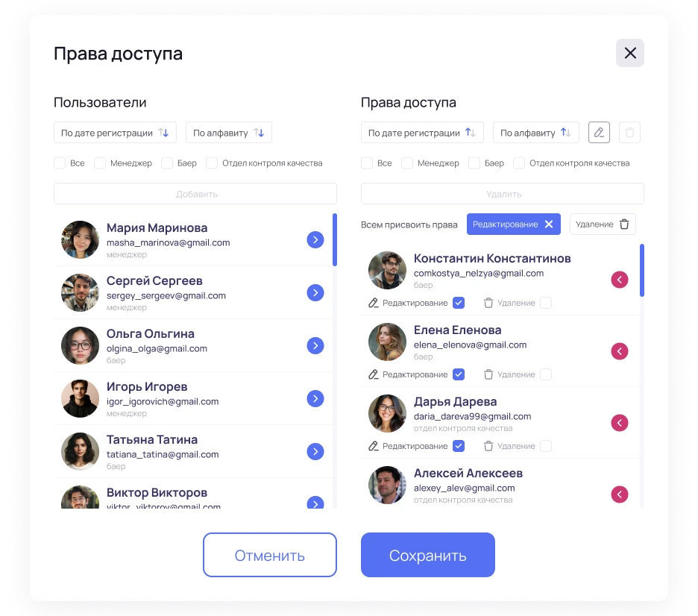
Task: Click the Сохранить button
Action: coord(428,555)
